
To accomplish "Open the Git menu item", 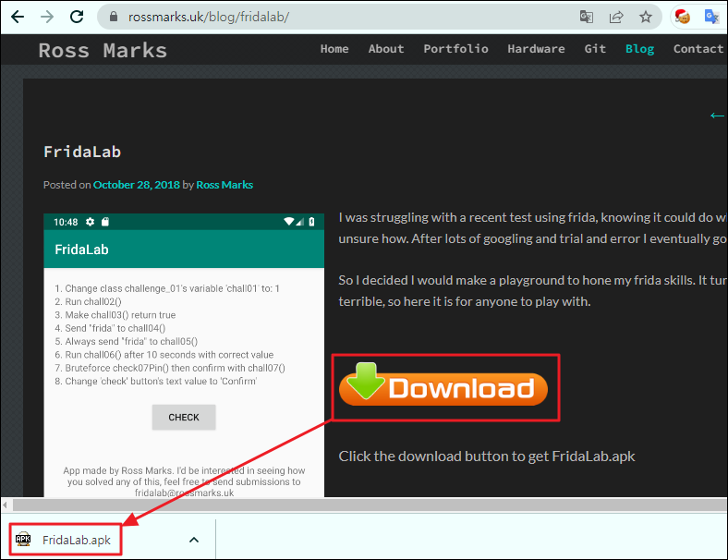I will point(595,49).
